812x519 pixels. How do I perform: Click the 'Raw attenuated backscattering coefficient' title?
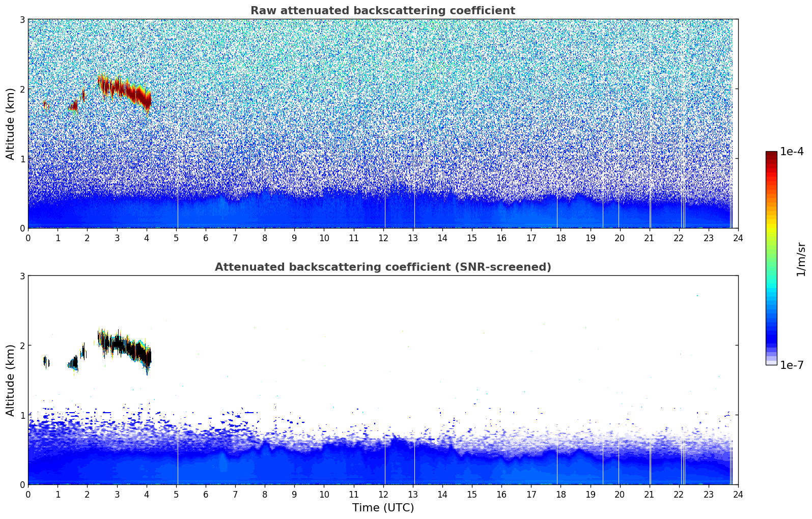(x=383, y=11)
